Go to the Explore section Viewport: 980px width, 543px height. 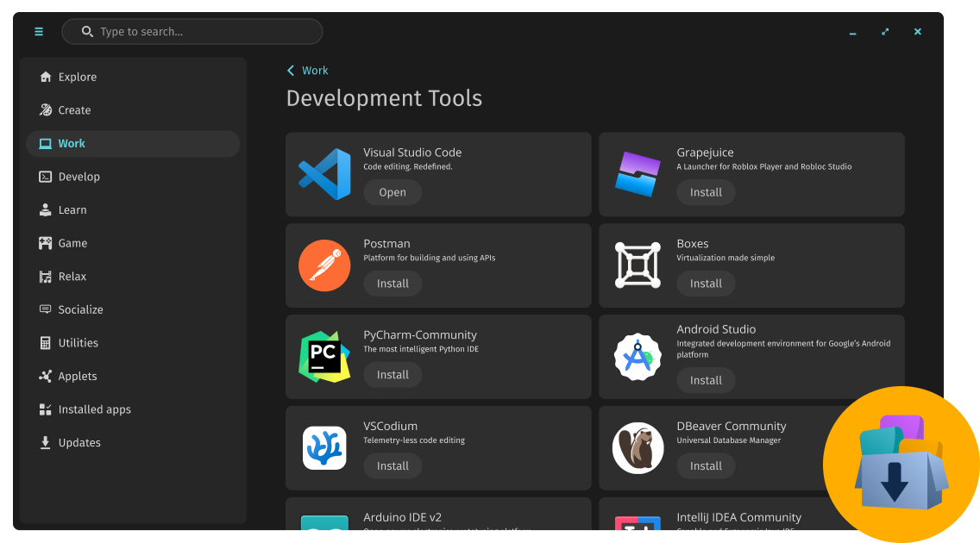[133, 77]
